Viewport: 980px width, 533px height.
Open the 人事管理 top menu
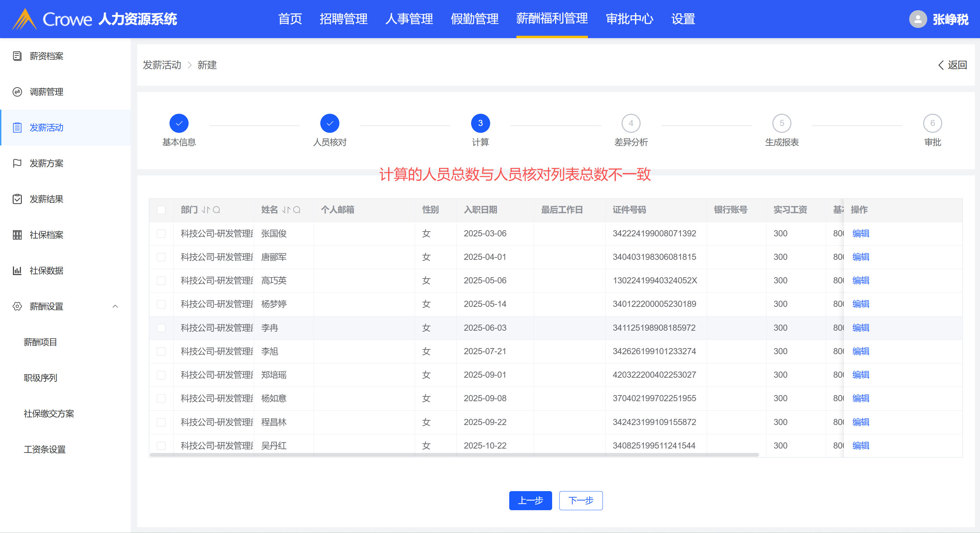[x=409, y=19]
